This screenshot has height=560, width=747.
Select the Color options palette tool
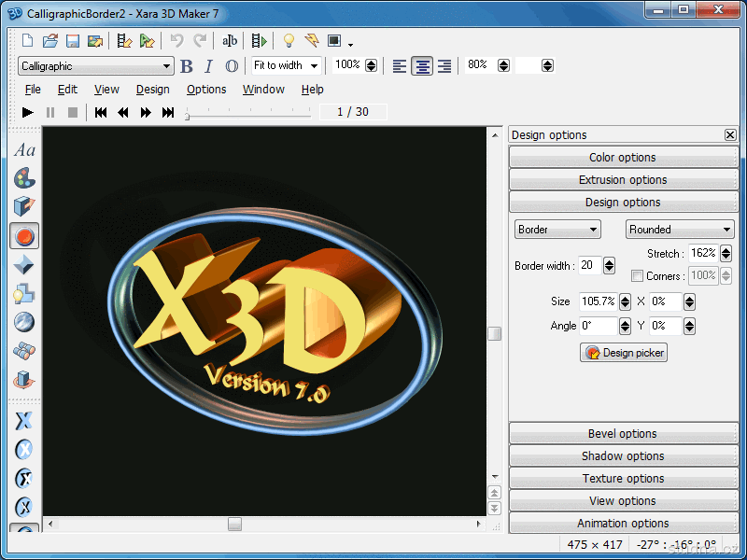click(x=24, y=177)
